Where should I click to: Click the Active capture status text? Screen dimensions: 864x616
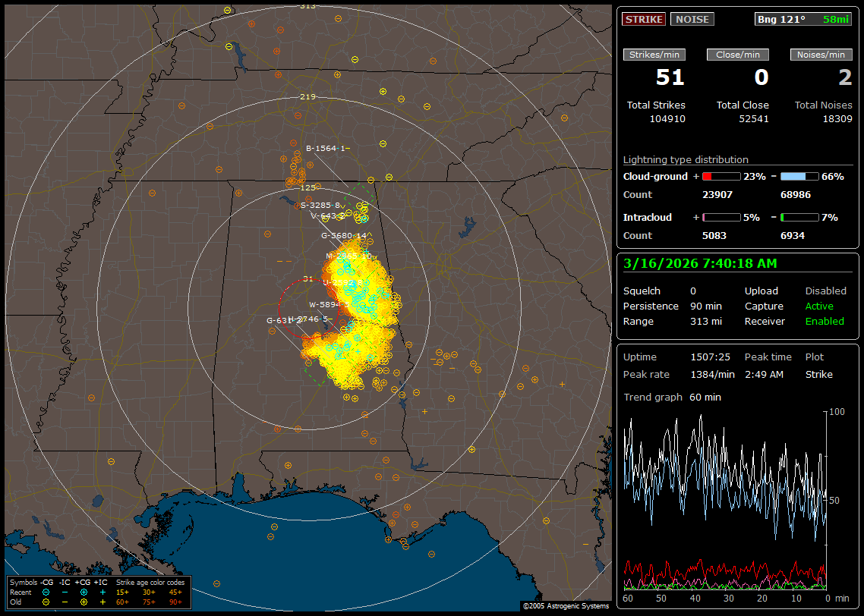tap(819, 306)
